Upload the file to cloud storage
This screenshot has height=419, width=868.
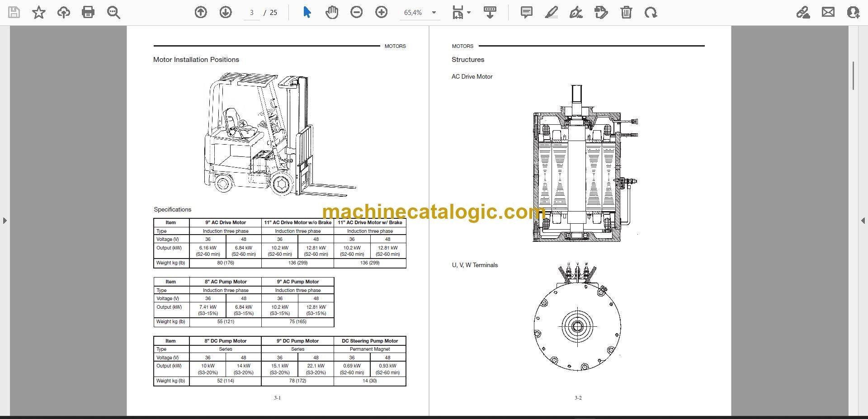64,12
